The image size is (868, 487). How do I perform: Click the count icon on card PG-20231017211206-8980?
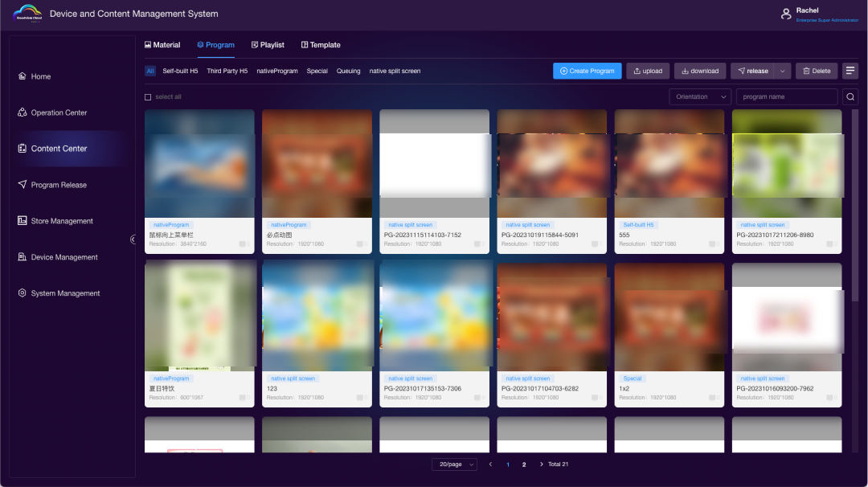point(831,244)
